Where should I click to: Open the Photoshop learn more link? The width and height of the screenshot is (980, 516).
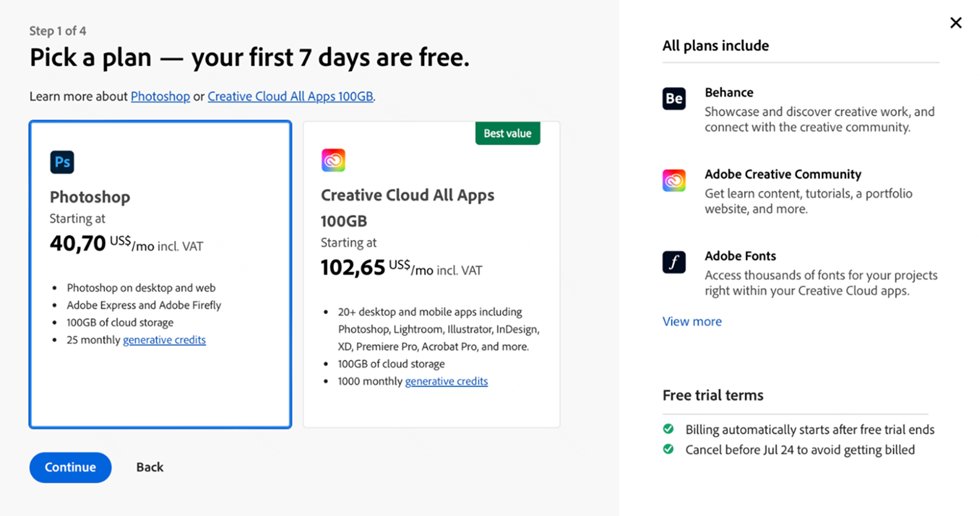tap(160, 96)
